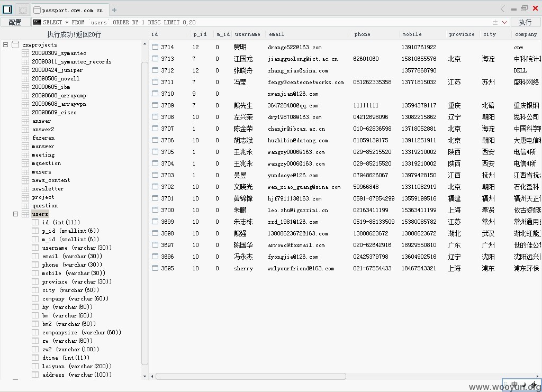Click column icon for company (varchar(60))
This screenshot has width=542, height=392.
(x=35, y=298)
